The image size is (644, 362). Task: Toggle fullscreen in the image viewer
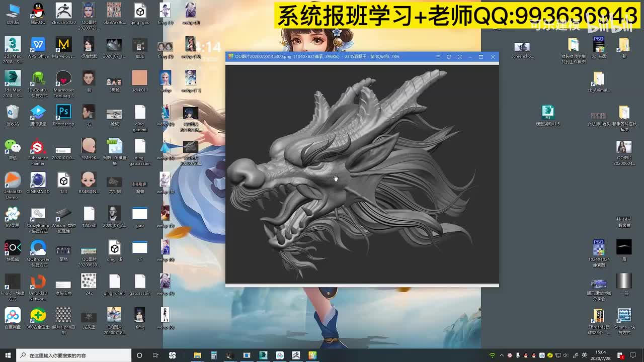pos(459,57)
